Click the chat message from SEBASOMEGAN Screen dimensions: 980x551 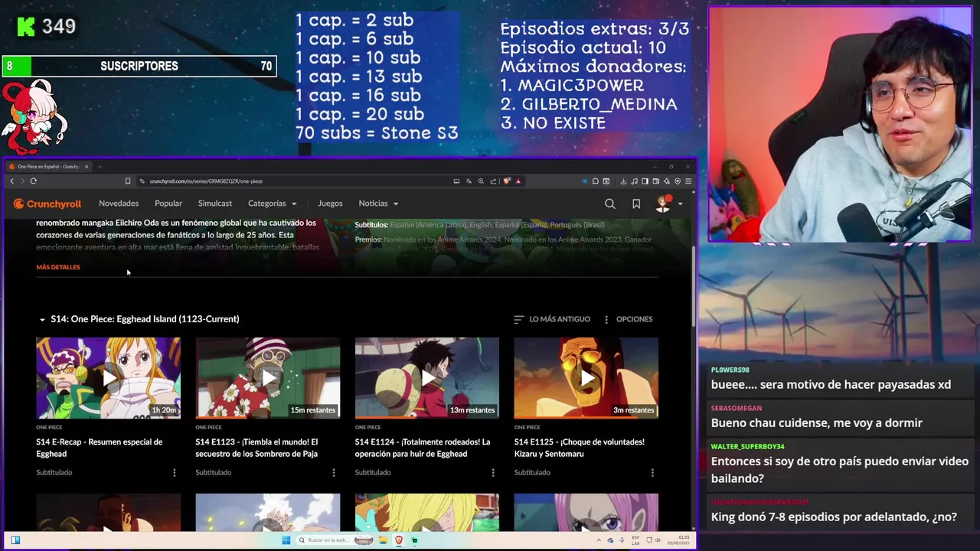pos(816,423)
